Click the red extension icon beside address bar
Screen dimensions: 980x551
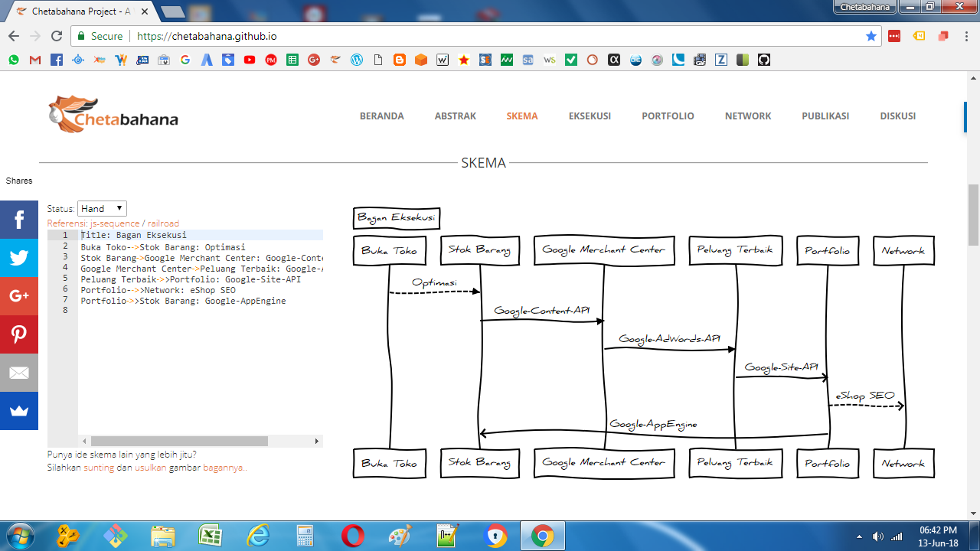coord(894,36)
